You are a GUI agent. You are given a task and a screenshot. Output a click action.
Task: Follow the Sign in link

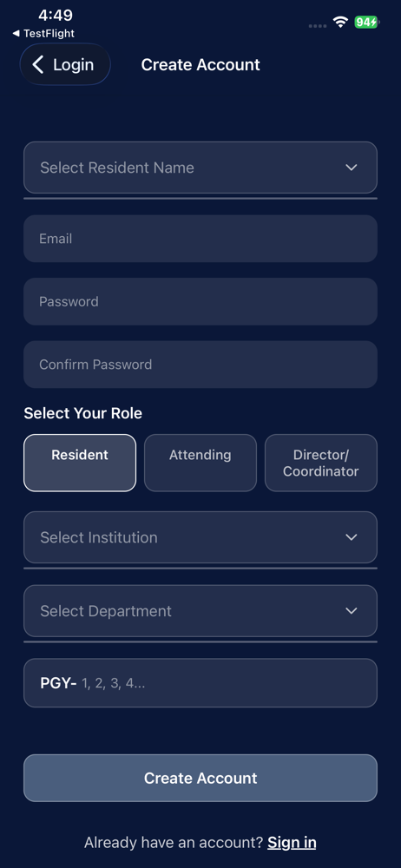pos(292,843)
